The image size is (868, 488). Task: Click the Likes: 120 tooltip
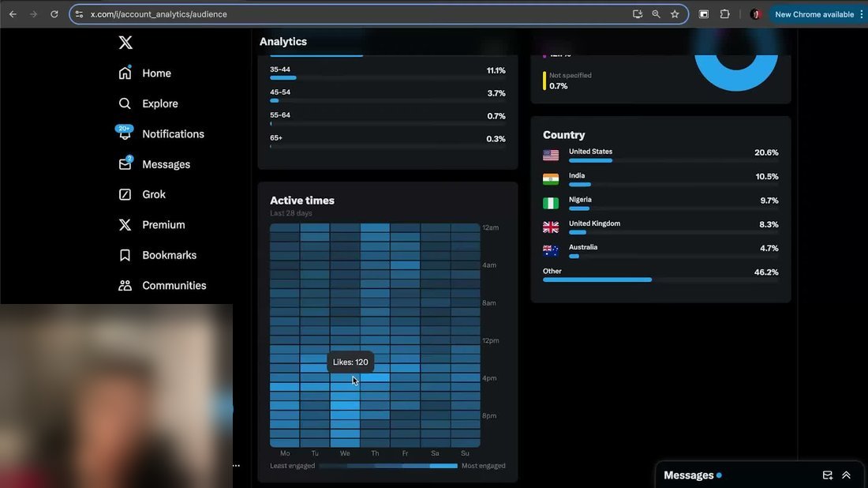pyautogui.click(x=350, y=362)
